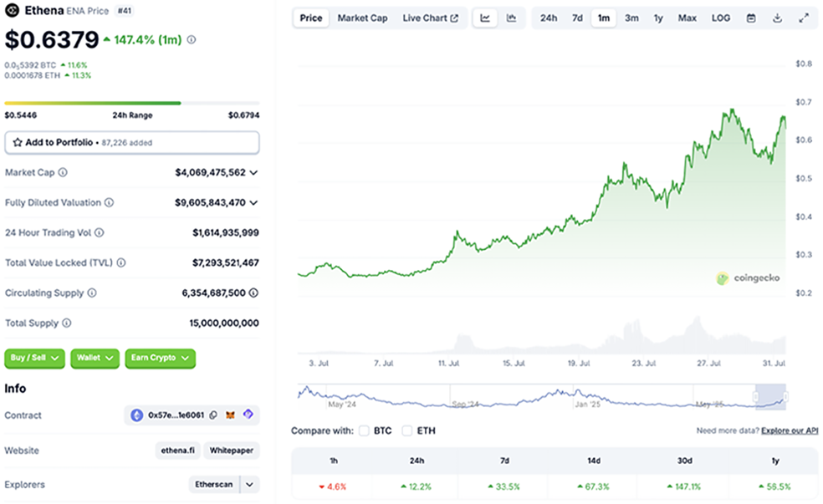The image size is (823, 504).
Task: Open info tooltip beside the 147.4% (1m) change
Action: tap(192, 40)
